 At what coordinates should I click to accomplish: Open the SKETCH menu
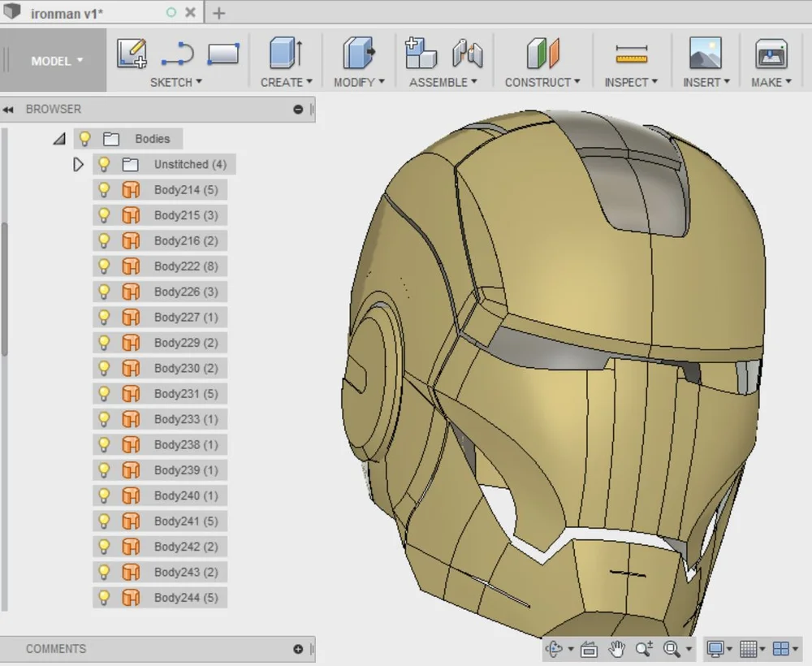(x=175, y=82)
